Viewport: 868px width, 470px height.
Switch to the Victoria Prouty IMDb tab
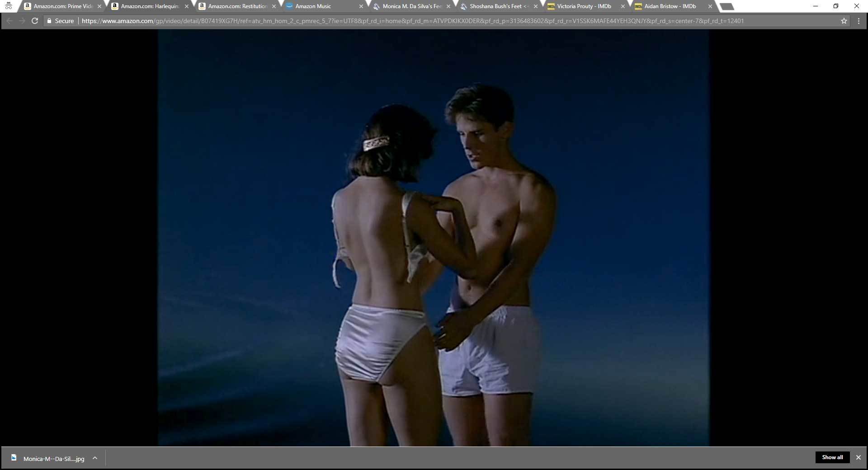pos(584,6)
